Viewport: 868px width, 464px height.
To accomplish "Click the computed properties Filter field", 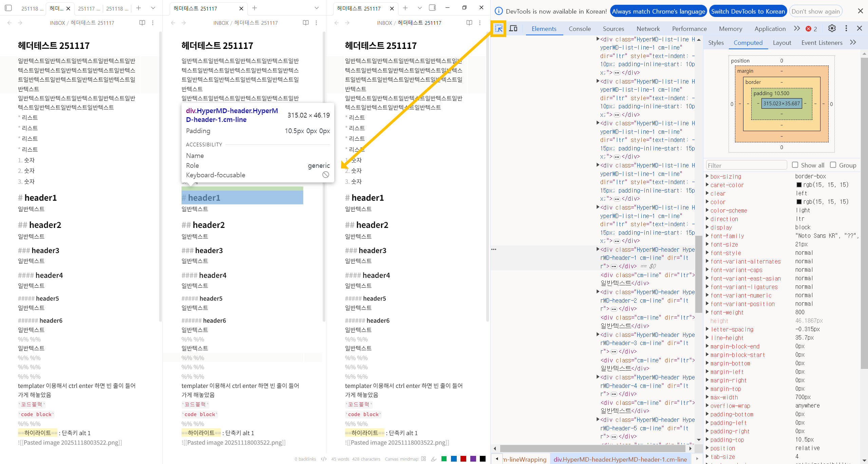I will click(746, 165).
